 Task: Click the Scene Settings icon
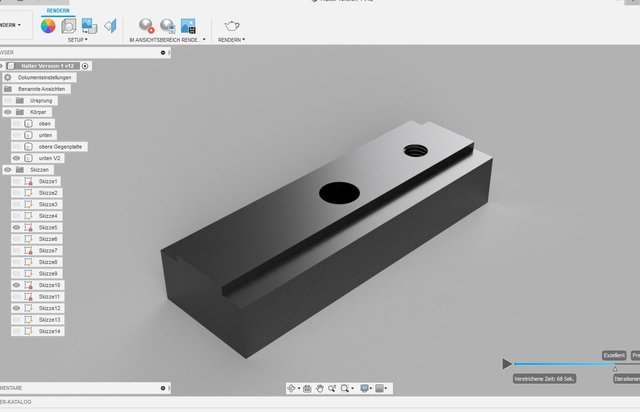pyautogui.click(x=68, y=25)
